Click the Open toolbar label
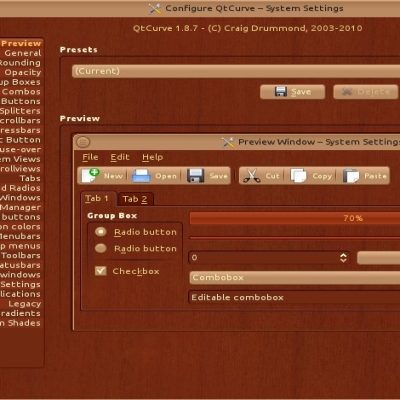Viewport: 400px width, 400px height. [x=166, y=176]
